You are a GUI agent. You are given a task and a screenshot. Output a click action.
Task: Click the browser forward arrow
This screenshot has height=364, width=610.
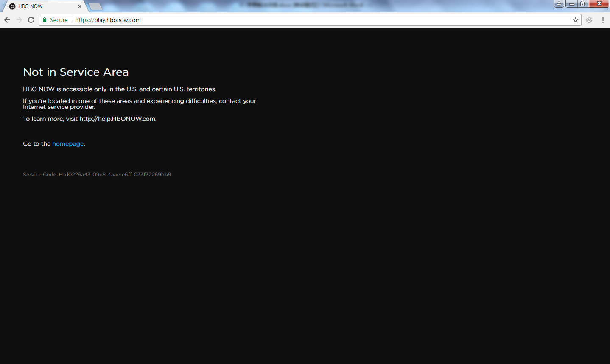(x=19, y=20)
